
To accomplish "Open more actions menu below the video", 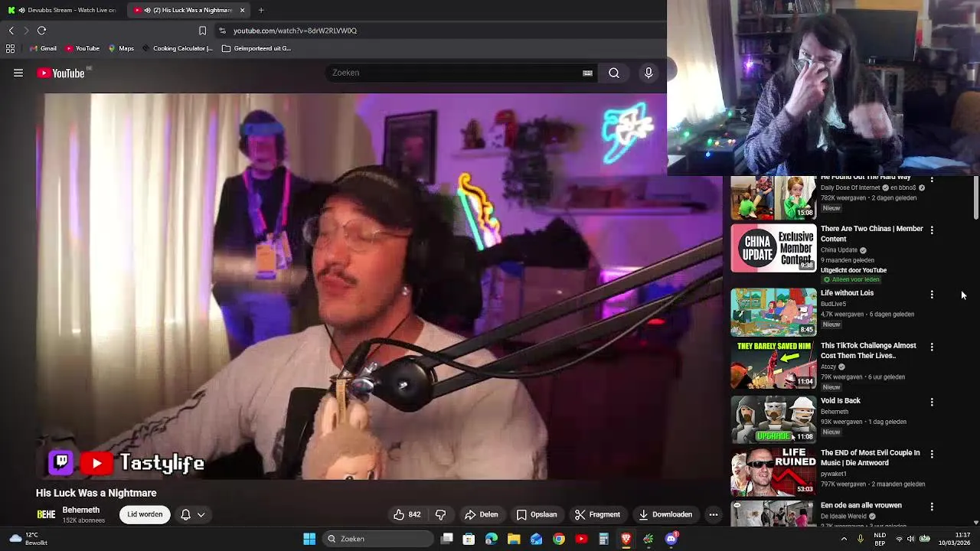I will 713,514.
